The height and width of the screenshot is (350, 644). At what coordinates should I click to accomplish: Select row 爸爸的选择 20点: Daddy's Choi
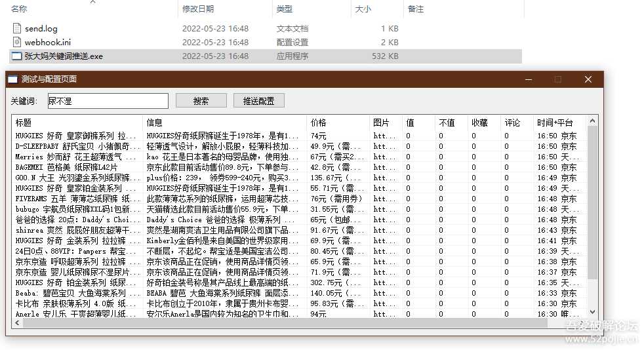(x=300, y=220)
